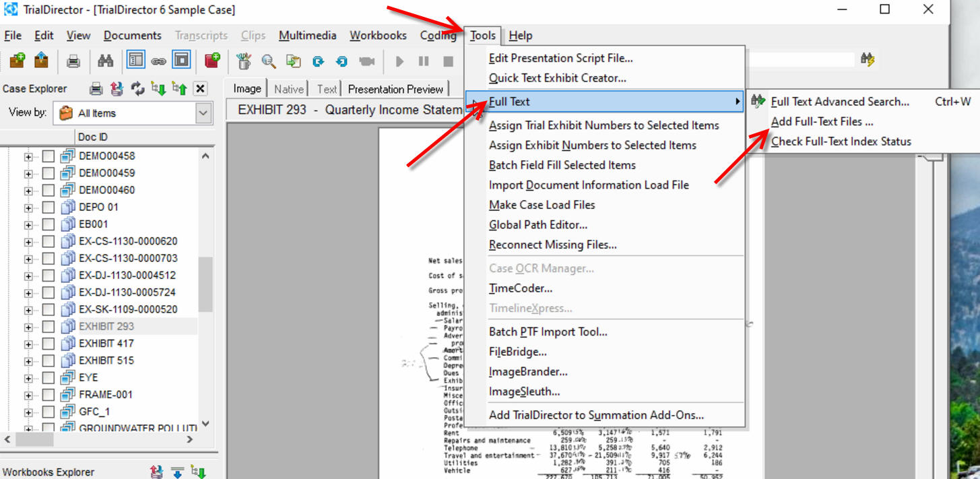Expand the EX-CS-1130-0000703 tree node
The image size is (980, 479).
click(28, 259)
